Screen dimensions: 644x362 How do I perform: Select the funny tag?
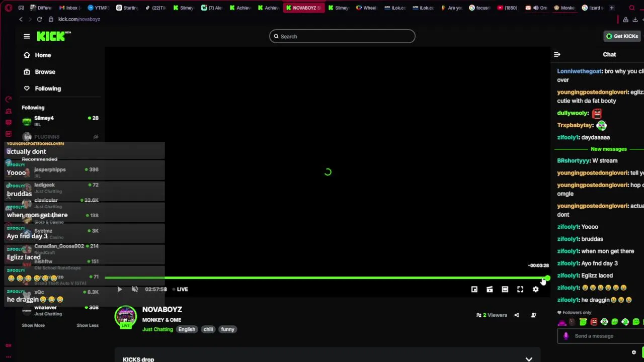[x=227, y=329]
